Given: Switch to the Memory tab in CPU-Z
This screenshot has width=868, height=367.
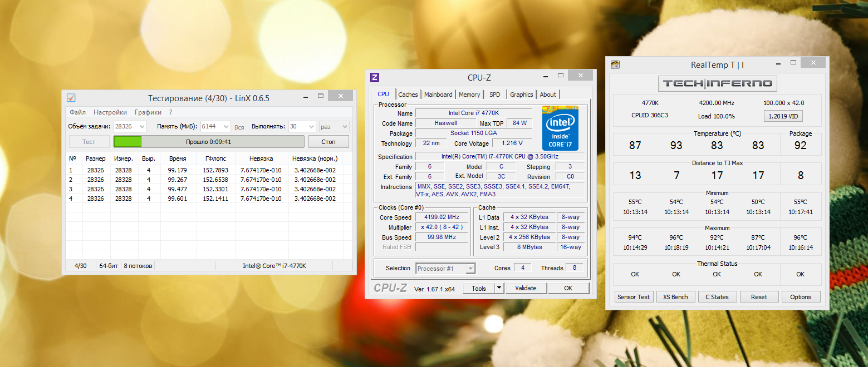Looking at the screenshot, I should pos(469,95).
